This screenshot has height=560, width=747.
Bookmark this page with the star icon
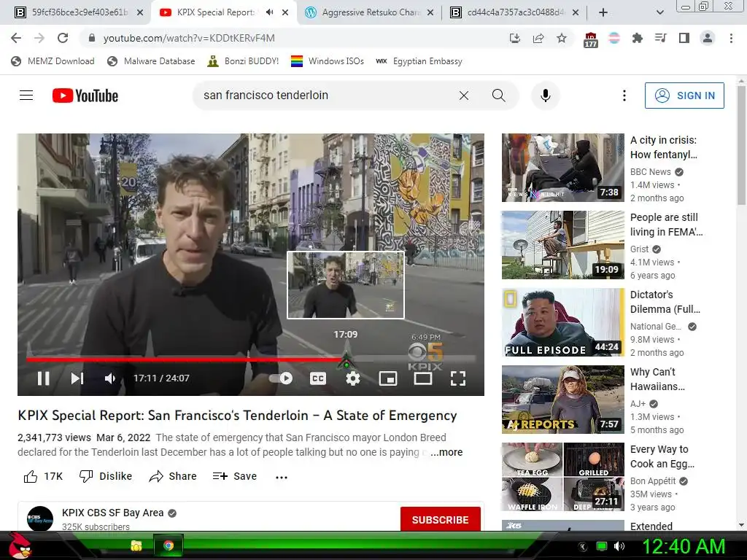[x=562, y=38]
